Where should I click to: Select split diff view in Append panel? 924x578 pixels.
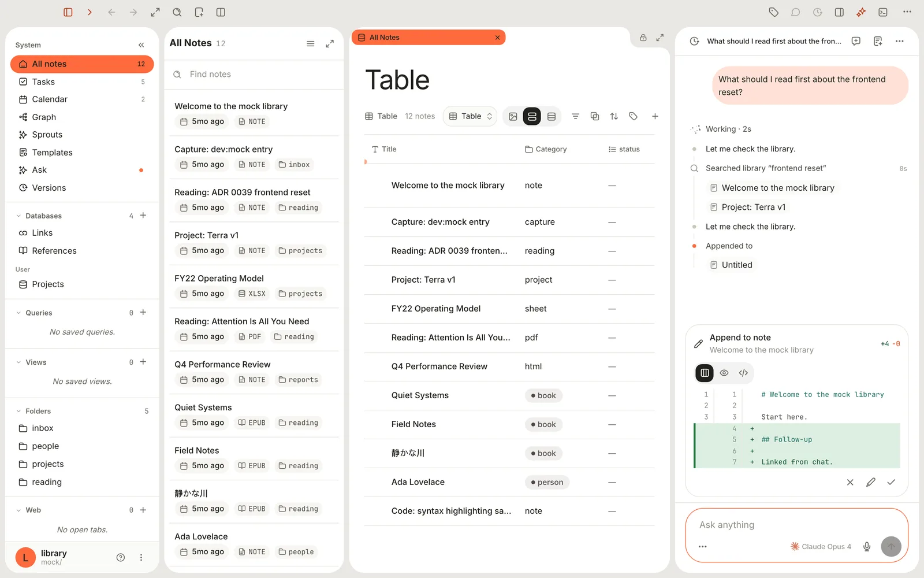pyautogui.click(x=705, y=373)
